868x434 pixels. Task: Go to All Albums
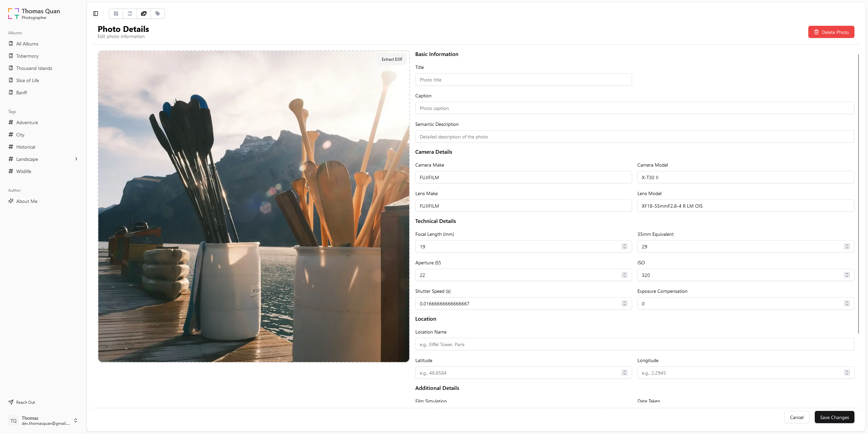point(27,44)
